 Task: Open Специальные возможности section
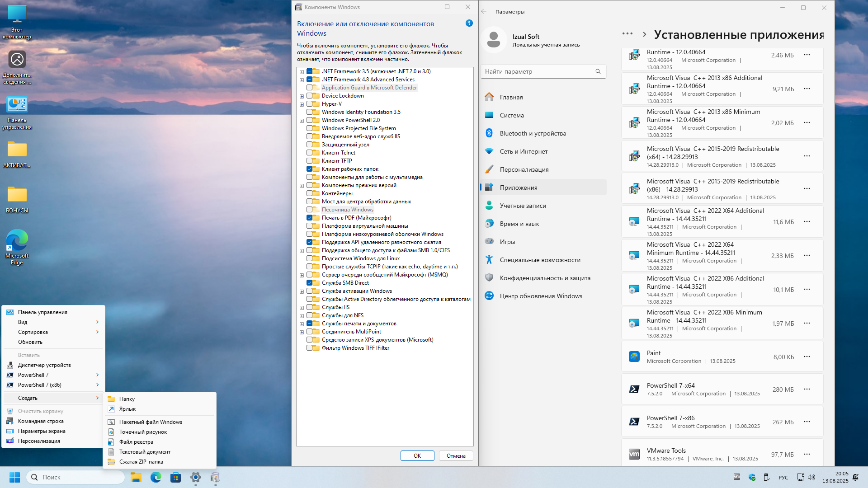(x=543, y=260)
